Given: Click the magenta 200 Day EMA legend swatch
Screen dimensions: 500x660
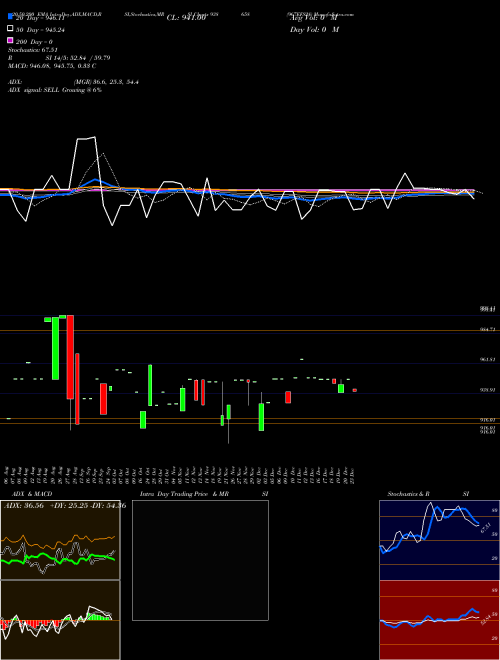Looking at the screenshot, I should 11,40.
